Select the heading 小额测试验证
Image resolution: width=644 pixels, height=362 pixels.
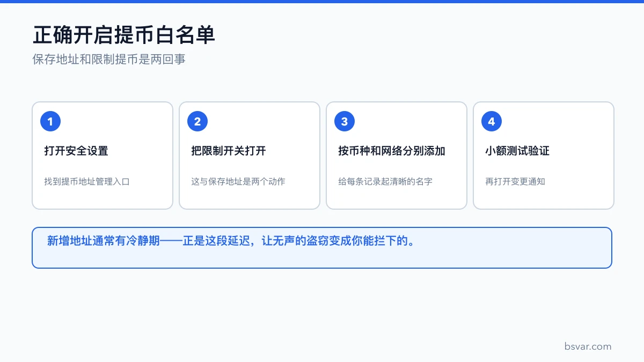[x=517, y=151]
